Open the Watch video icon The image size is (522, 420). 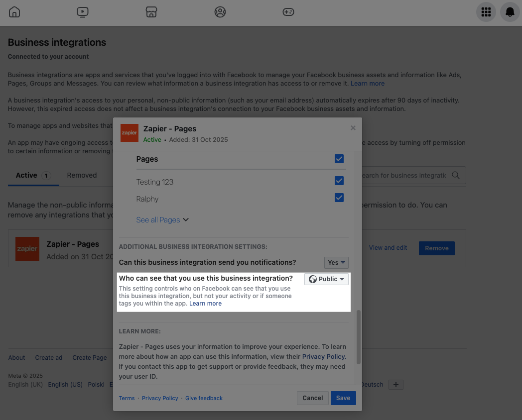coord(83,12)
